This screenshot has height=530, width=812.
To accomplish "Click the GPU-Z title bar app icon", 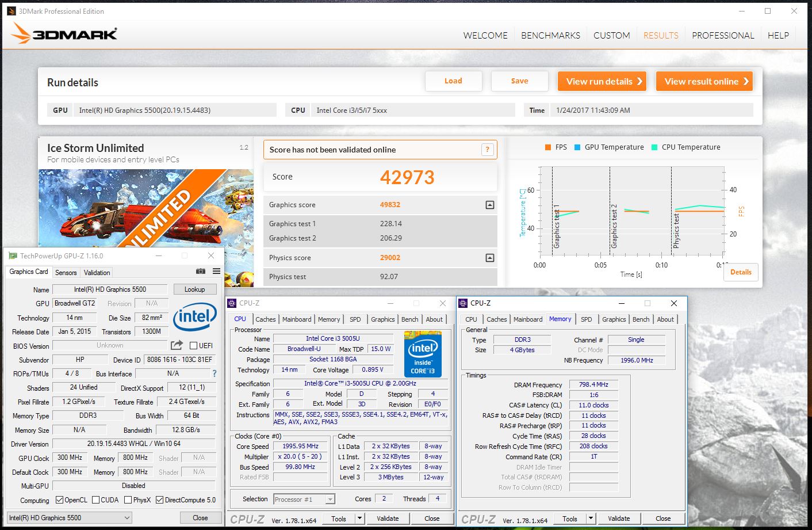I will click(12, 256).
